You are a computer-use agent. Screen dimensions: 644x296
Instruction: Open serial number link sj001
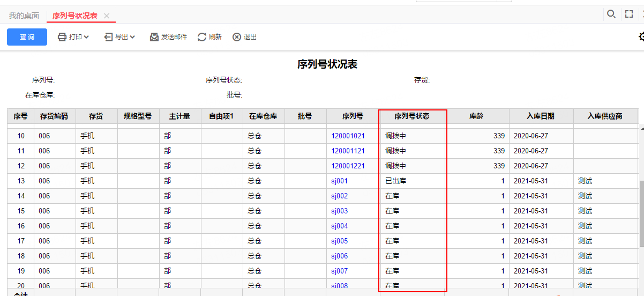tap(339, 181)
